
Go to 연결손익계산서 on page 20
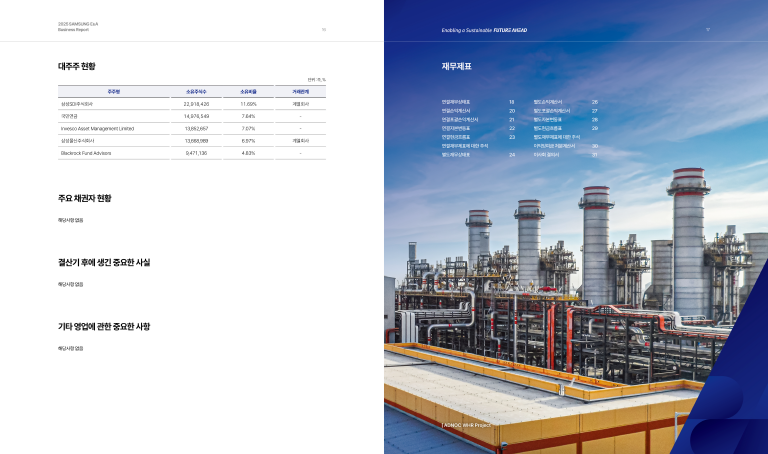pos(456,111)
